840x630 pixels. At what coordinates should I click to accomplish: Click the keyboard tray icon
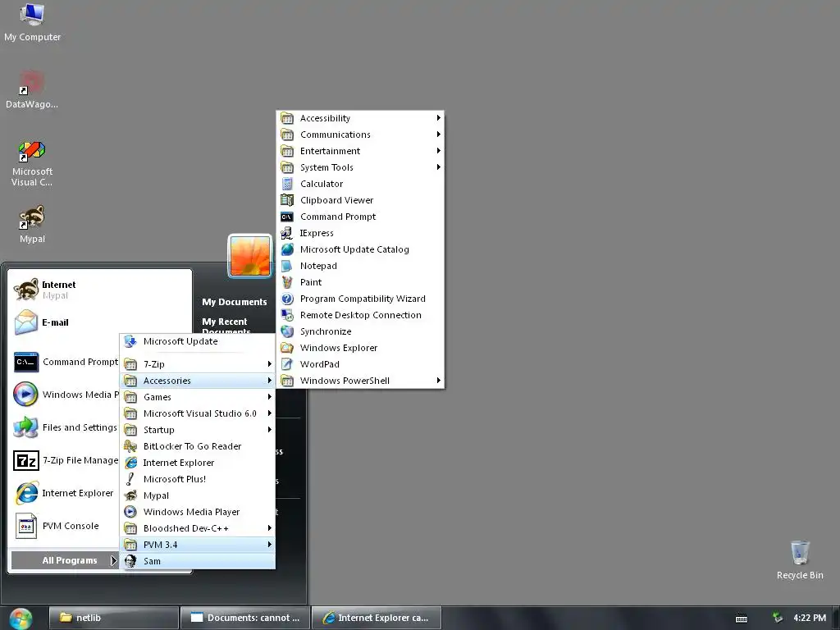click(x=742, y=619)
